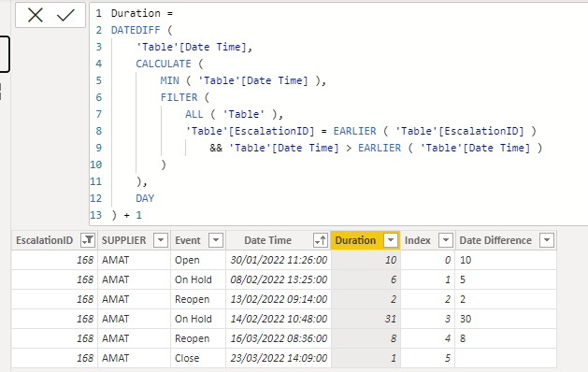Click date 08/02/2022 13:25:00
The image size is (588, 372).
279,279
